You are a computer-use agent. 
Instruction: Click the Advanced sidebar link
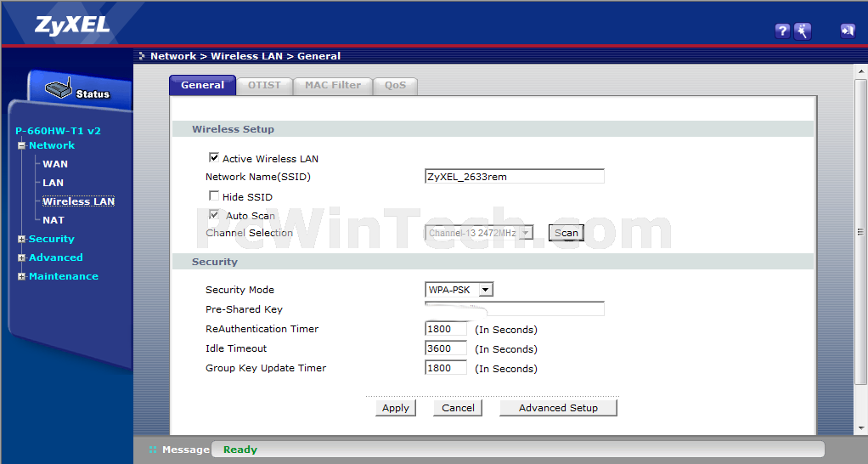point(56,257)
